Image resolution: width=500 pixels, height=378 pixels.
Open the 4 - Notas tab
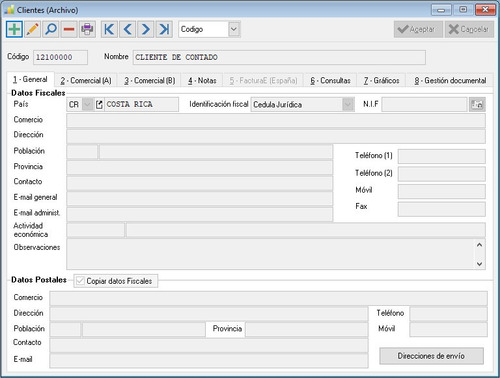click(202, 80)
